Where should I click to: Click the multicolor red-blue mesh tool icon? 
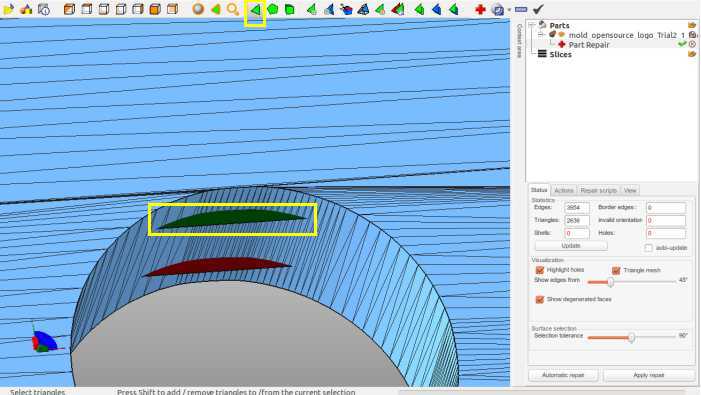[x=346, y=9]
